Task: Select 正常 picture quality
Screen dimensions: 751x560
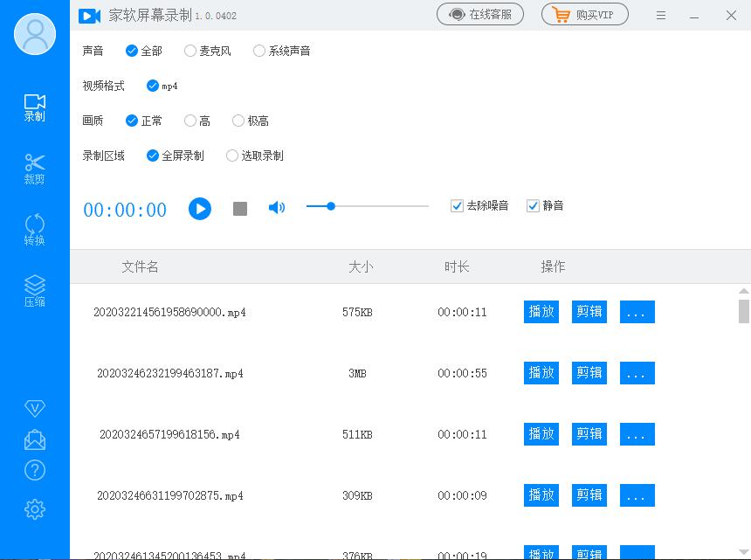Action: [x=144, y=121]
